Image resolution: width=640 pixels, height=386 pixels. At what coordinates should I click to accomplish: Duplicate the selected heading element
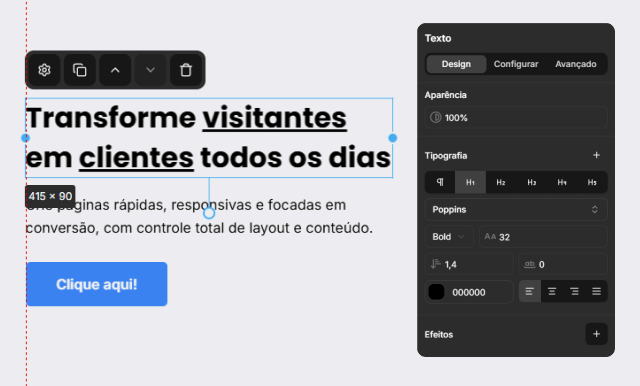[x=80, y=70]
